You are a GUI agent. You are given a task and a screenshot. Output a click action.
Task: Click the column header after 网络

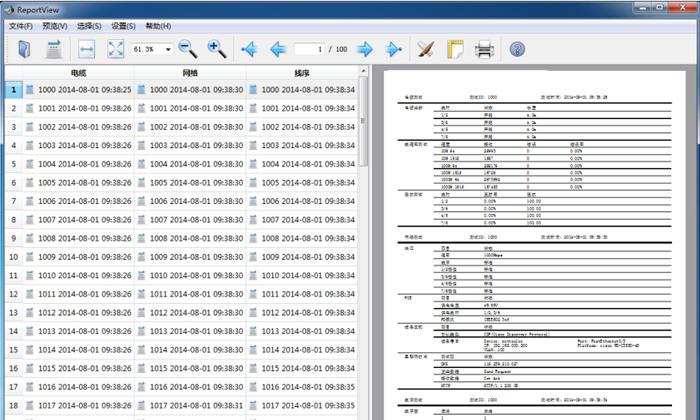pyautogui.click(x=302, y=73)
